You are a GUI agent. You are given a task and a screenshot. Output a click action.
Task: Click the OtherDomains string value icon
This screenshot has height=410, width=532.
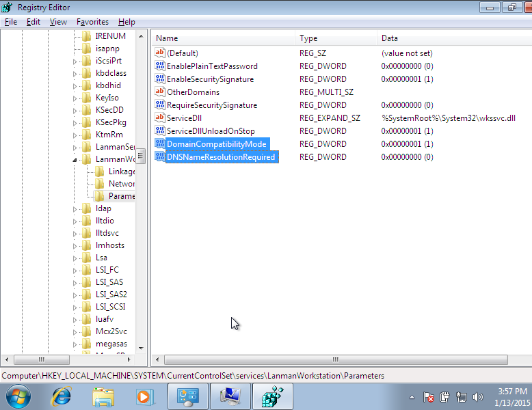[x=160, y=92]
